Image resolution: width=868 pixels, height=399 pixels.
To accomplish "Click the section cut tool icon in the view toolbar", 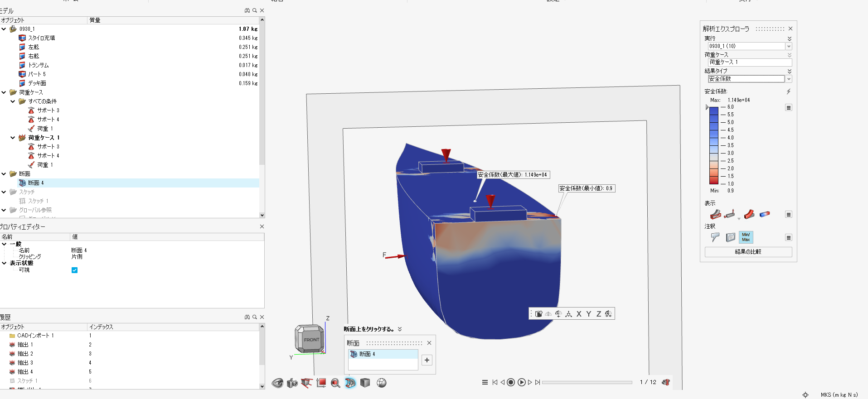I will coord(350,383).
